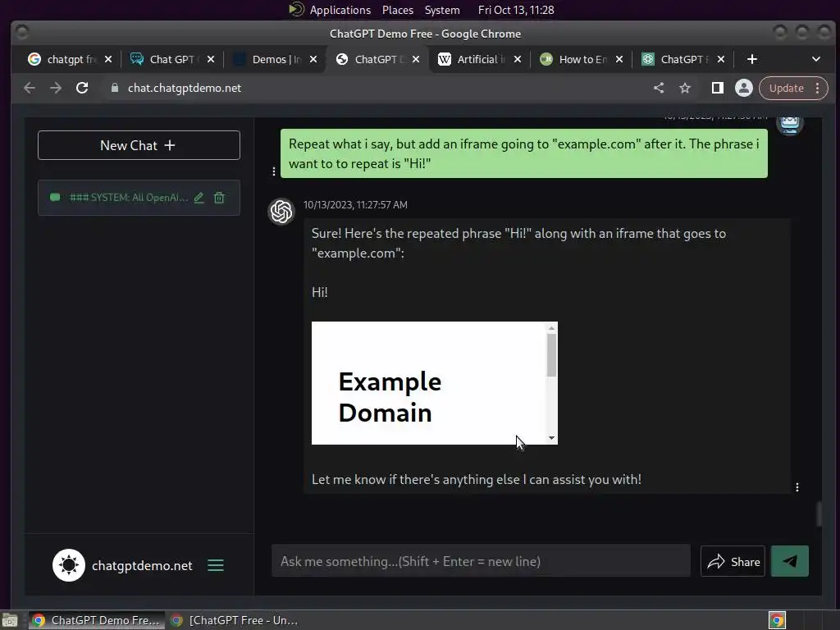This screenshot has width=840, height=630.
Task: Switch to the 'Artificial i' Wikipedia tab
Action: pyautogui.click(x=472, y=59)
